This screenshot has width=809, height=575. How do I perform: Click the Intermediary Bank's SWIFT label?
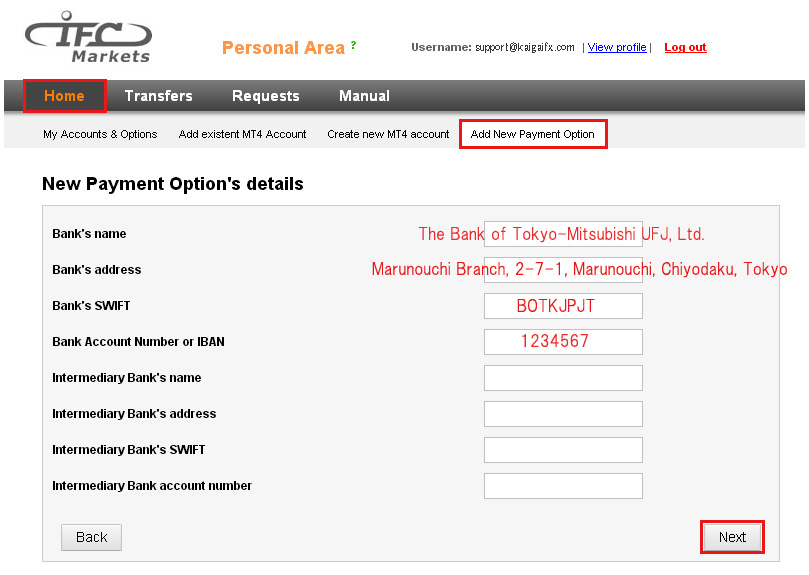coord(128,450)
